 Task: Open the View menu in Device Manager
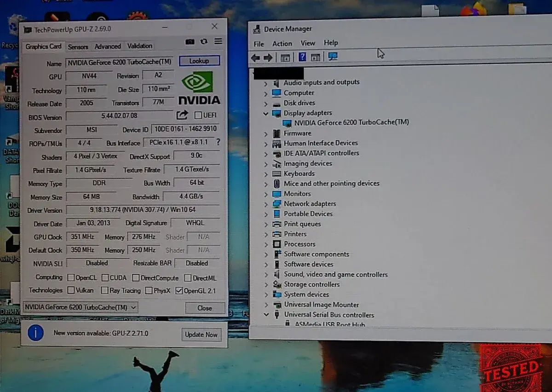point(308,43)
